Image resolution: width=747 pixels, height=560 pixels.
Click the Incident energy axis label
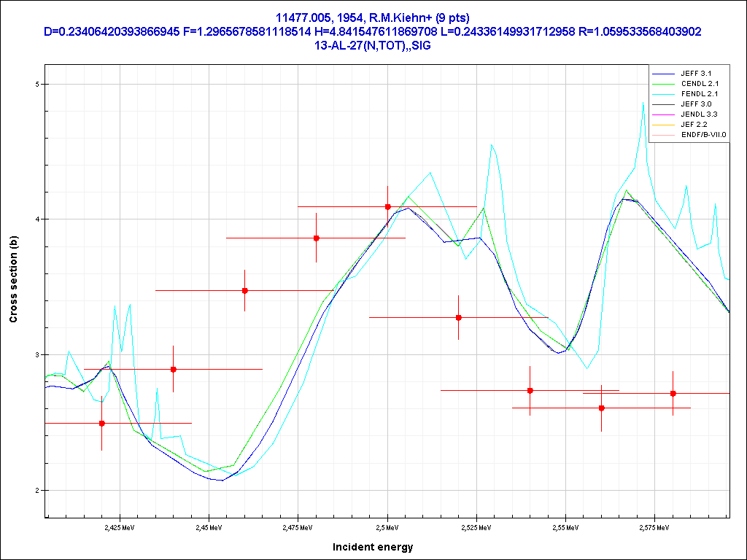[x=373, y=547]
